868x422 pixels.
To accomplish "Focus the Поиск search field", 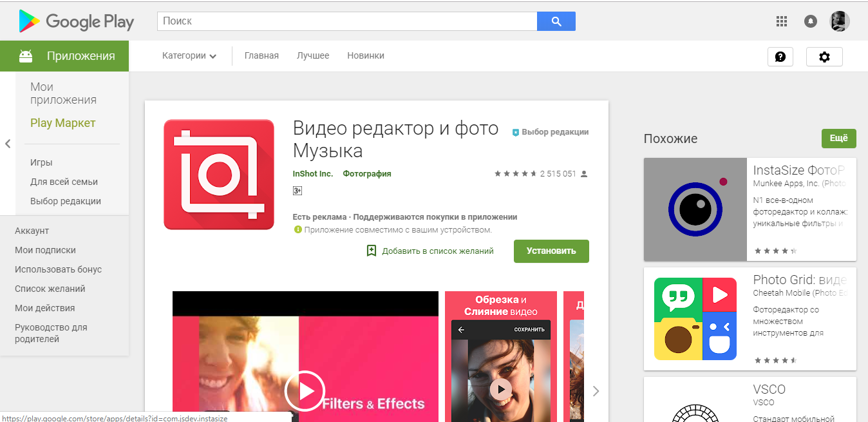I will [x=347, y=21].
